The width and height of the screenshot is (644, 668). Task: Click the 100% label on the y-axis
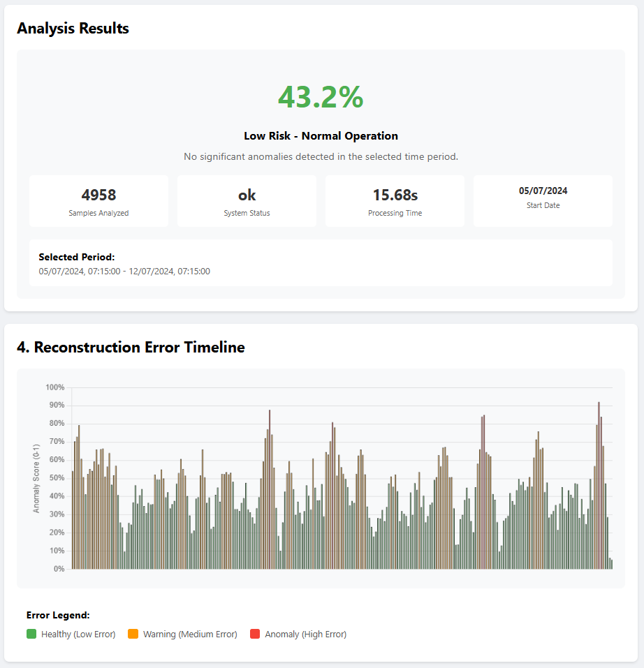click(54, 387)
